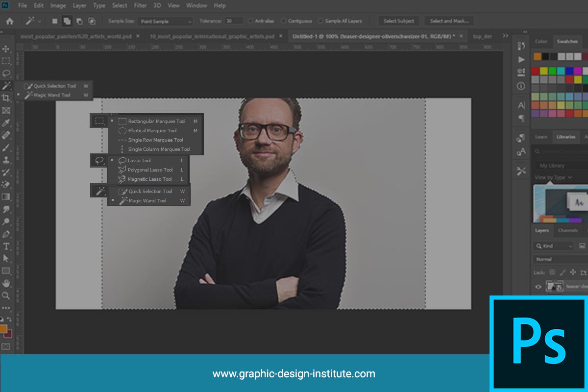Enable the Anti-alias checkbox

(x=251, y=21)
